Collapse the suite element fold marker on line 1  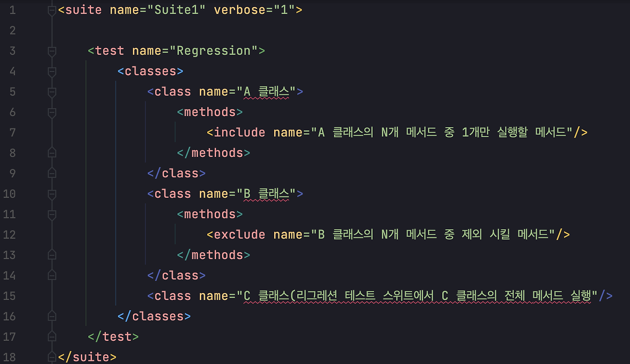coord(51,10)
